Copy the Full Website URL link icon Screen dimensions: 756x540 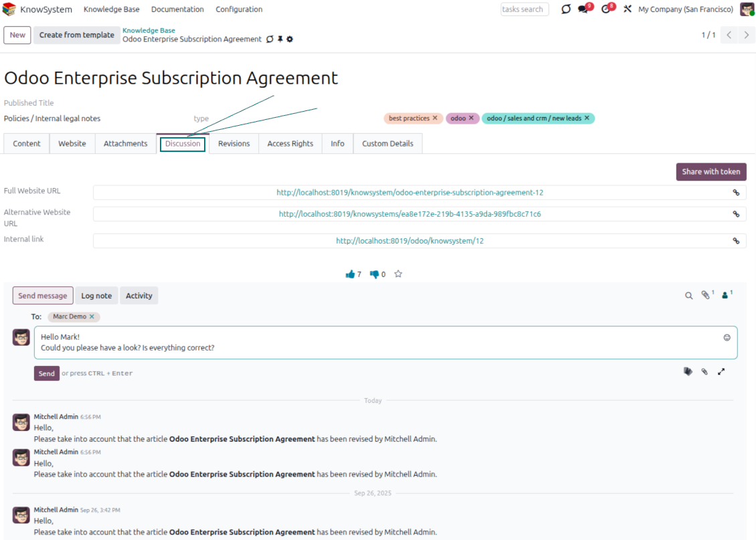click(736, 193)
